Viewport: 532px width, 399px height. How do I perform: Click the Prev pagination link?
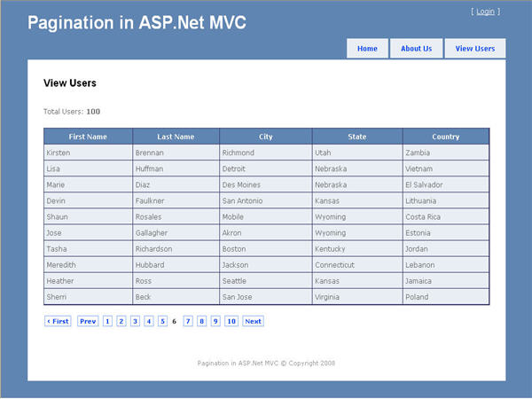pos(87,321)
